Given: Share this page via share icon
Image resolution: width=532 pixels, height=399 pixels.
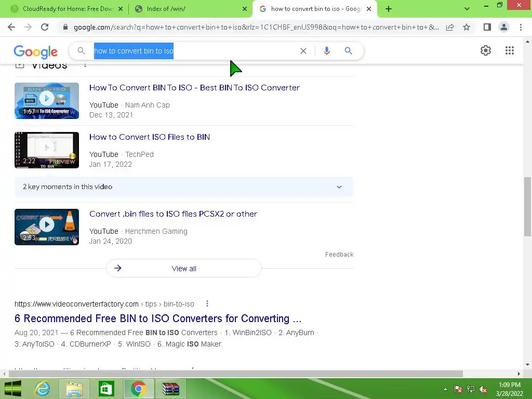Looking at the screenshot, I should tap(450, 27).
